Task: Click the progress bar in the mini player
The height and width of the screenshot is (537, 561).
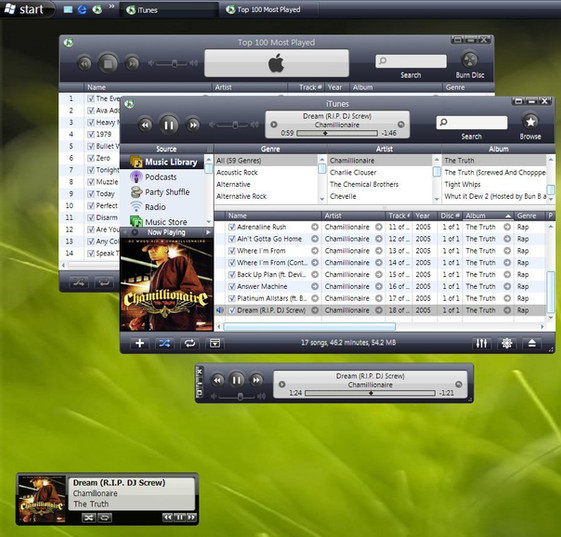Action: click(x=370, y=393)
